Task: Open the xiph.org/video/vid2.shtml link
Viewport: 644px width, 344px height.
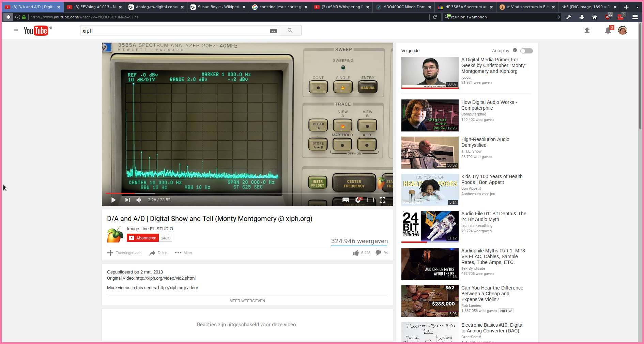Action: click(x=166, y=278)
